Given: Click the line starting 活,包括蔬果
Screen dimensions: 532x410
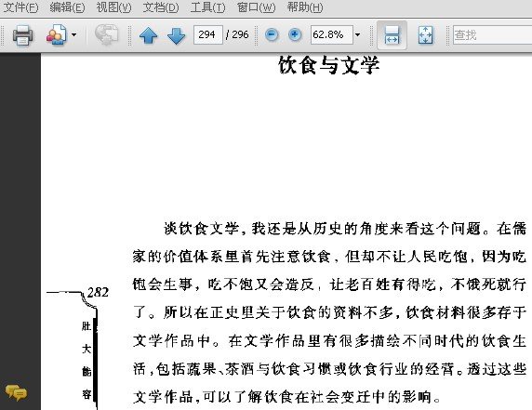Looking at the screenshot, I should point(329,368).
